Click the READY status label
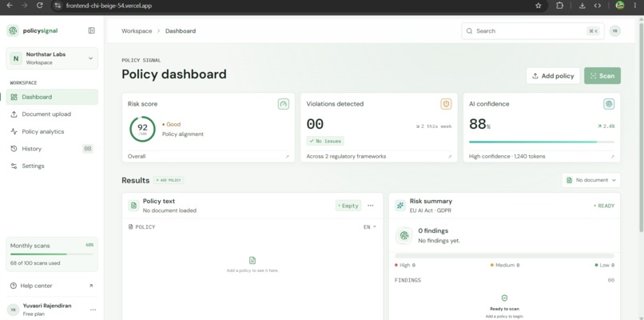 coord(604,206)
